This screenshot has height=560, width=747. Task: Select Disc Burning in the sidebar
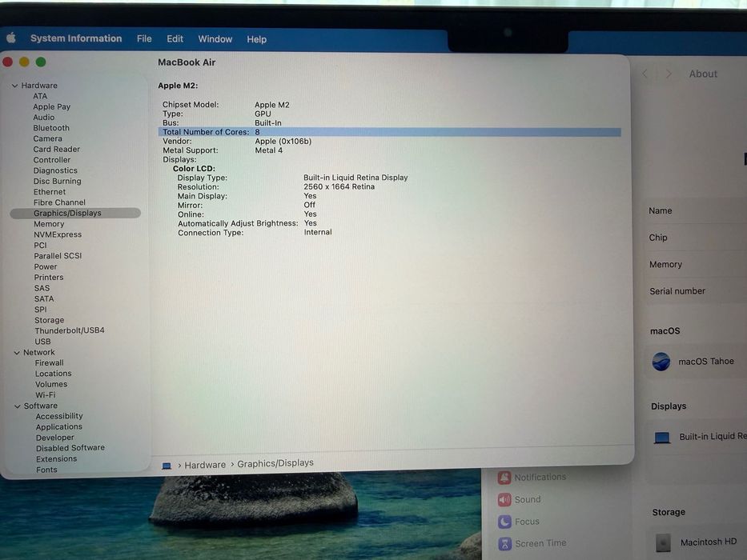(x=57, y=182)
